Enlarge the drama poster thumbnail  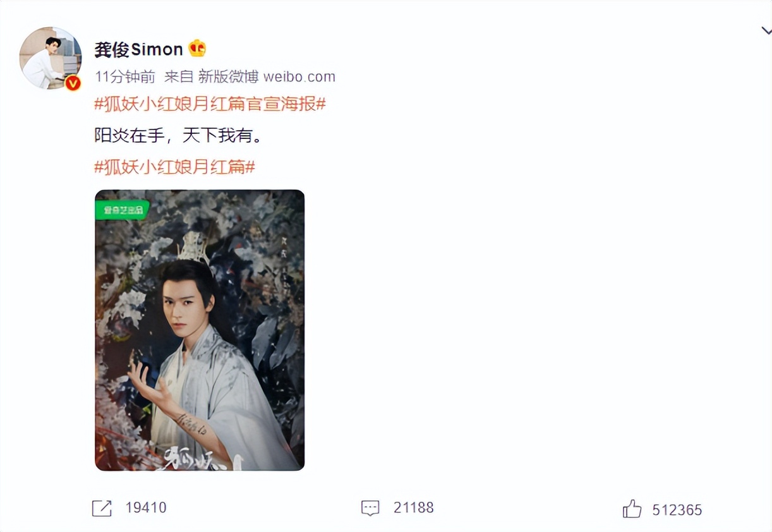(200, 330)
